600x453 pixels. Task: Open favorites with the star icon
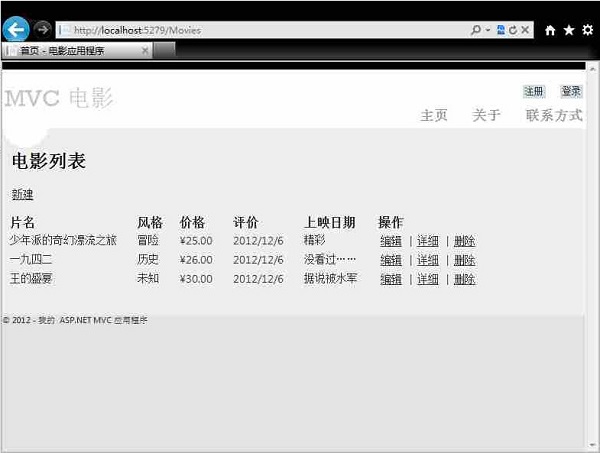[x=569, y=30]
